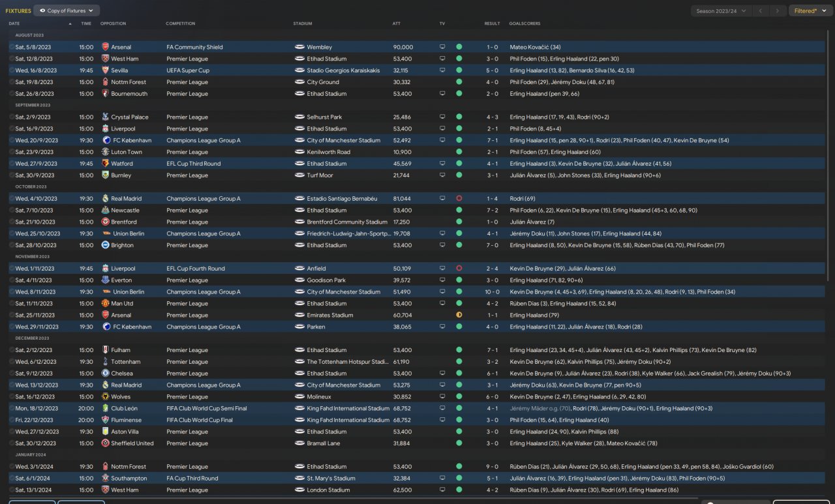Image resolution: width=835 pixels, height=504 pixels.
Task: Click the Aston Villa club badge
Action: pos(106,432)
